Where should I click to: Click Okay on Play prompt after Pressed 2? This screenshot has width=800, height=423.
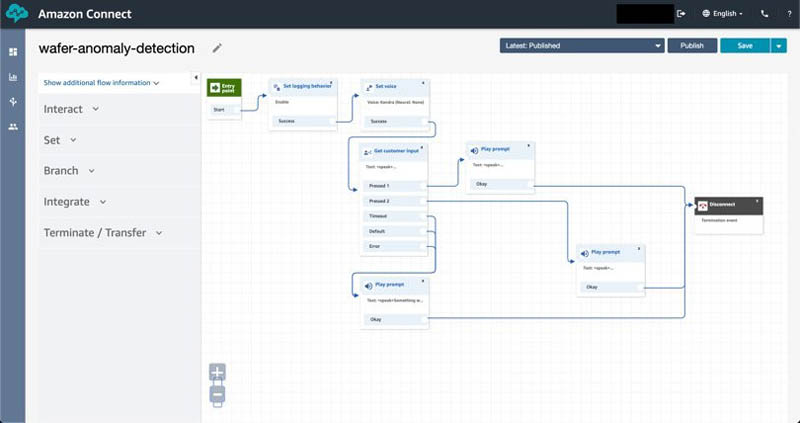coord(612,287)
